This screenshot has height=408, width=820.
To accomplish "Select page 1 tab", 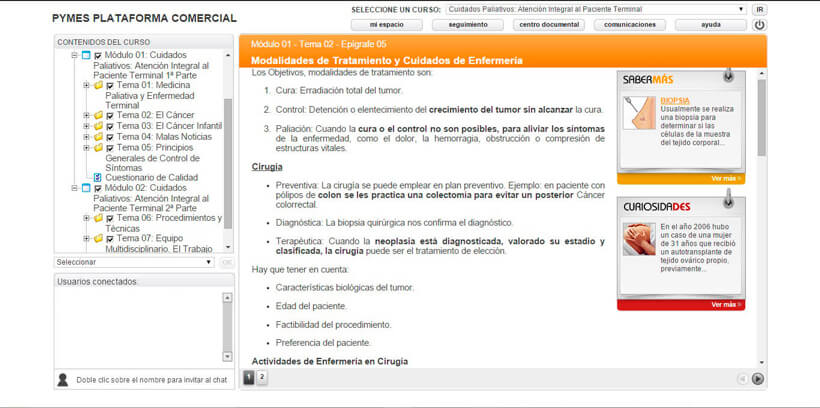I will pos(249,377).
